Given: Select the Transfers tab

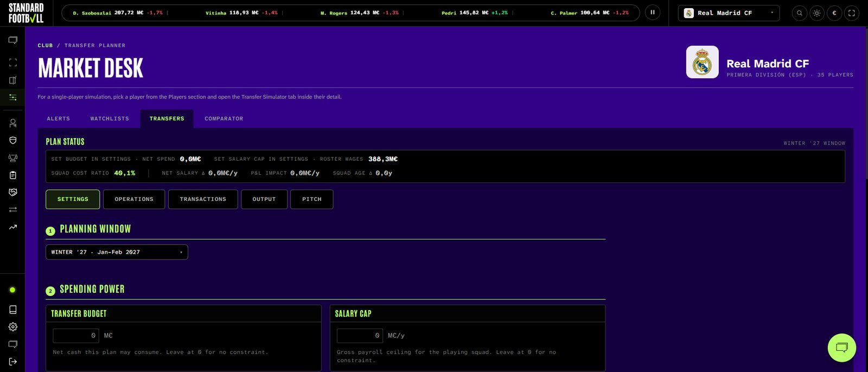Looking at the screenshot, I should pos(167,118).
